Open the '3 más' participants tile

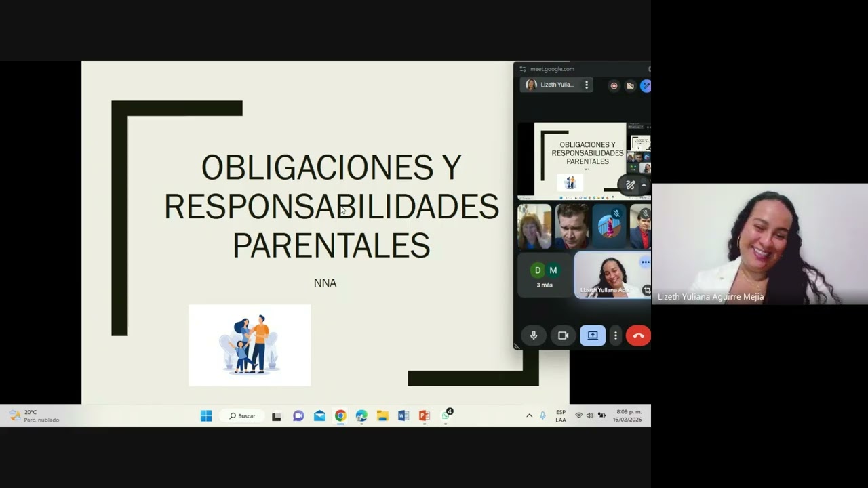[545, 274]
